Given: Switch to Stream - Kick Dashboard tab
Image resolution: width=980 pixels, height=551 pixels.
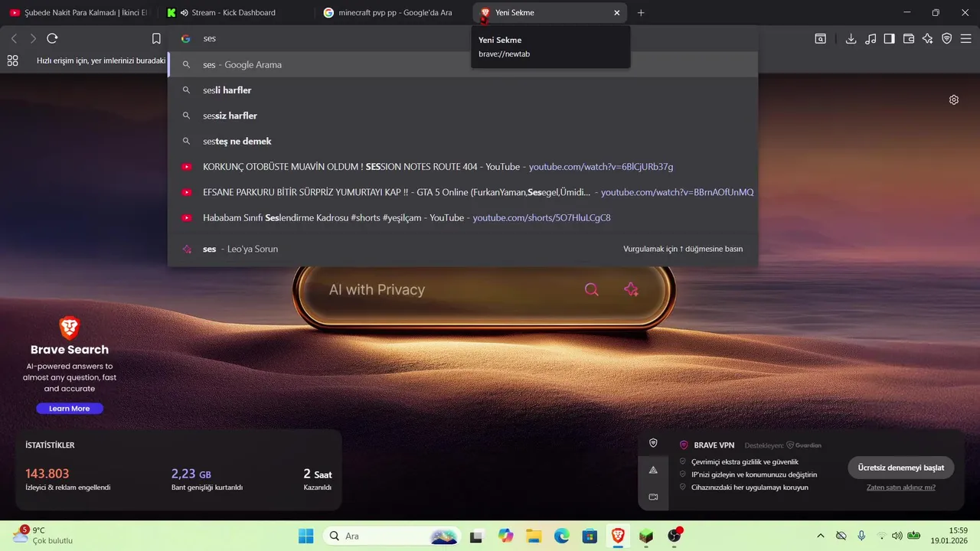Looking at the screenshot, I should [236, 12].
